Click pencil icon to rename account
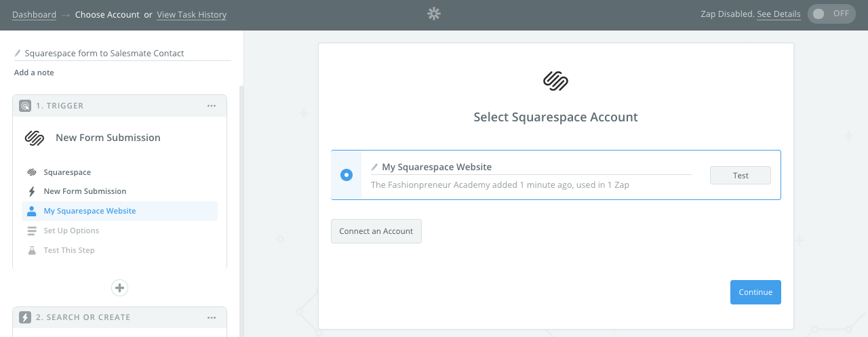 (x=374, y=167)
